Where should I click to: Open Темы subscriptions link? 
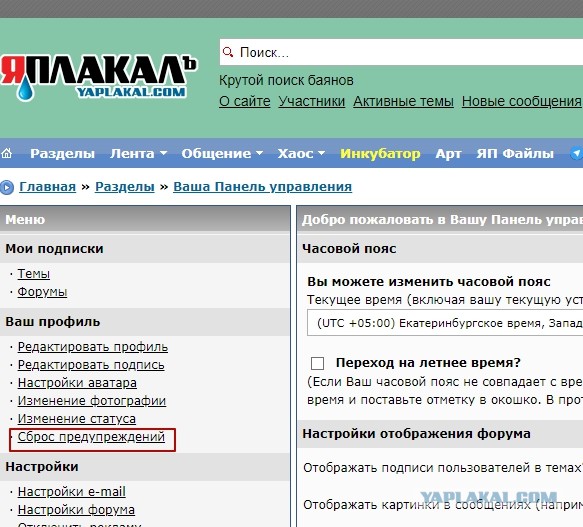pyautogui.click(x=33, y=274)
